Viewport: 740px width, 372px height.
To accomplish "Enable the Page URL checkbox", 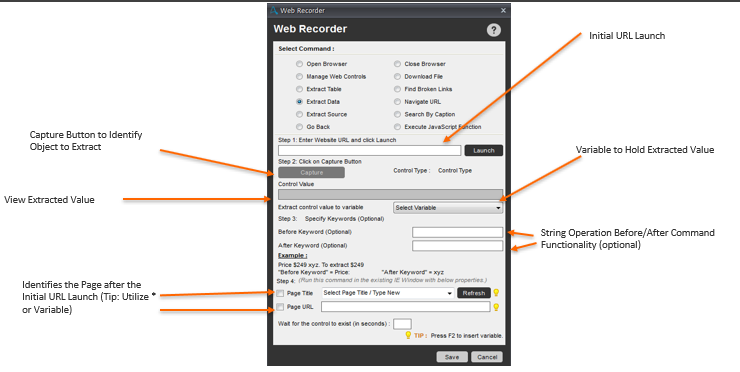I will (280, 307).
